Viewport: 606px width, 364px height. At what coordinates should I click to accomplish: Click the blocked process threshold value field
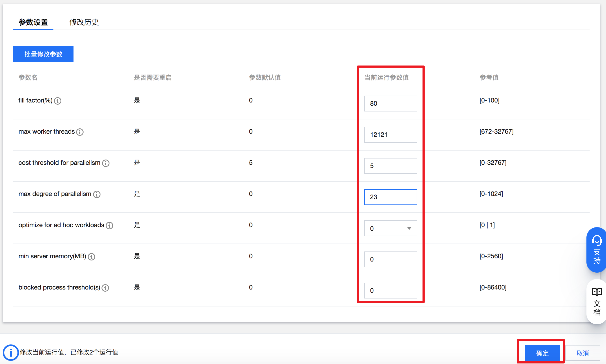point(391,291)
